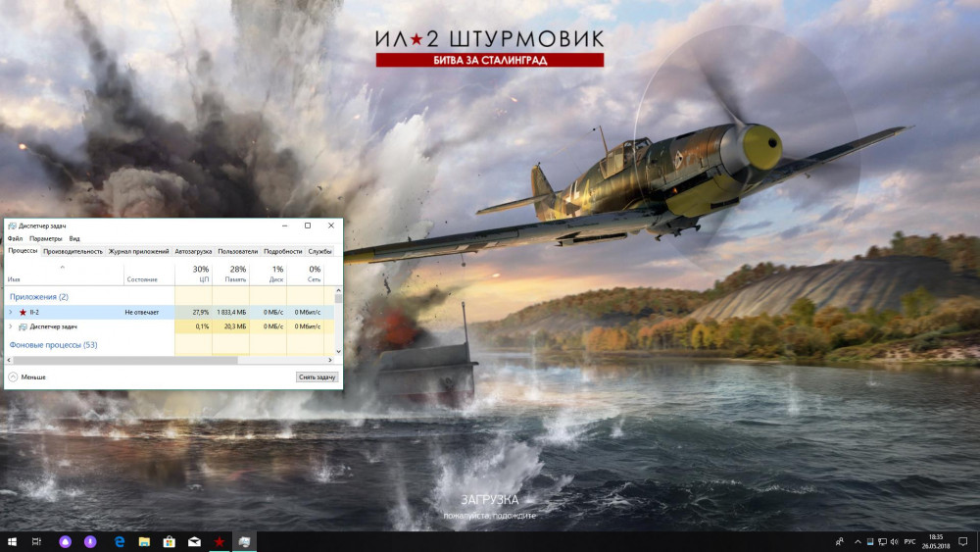The image size is (980, 552).
Task: Click the vertical scrollbar down arrow
Action: pos(338,351)
